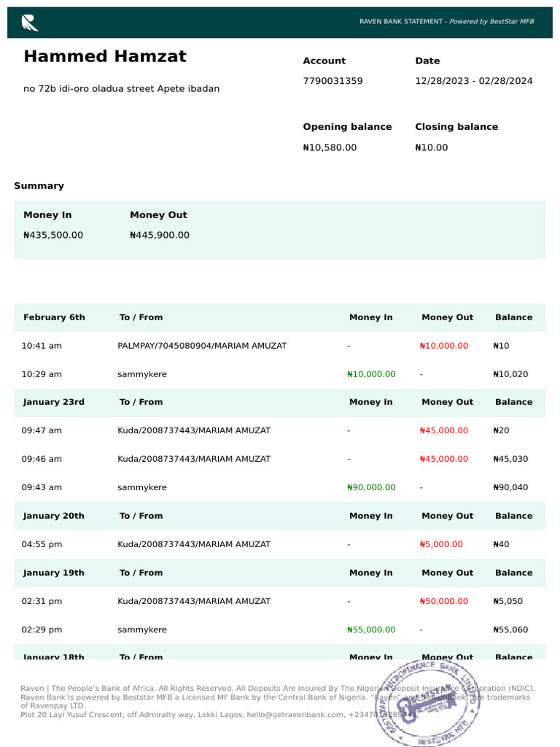The width and height of the screenshot is (560, 747).
Task: Click the 10:29 am sammykere transaction
Action: [x=142, y=374]
